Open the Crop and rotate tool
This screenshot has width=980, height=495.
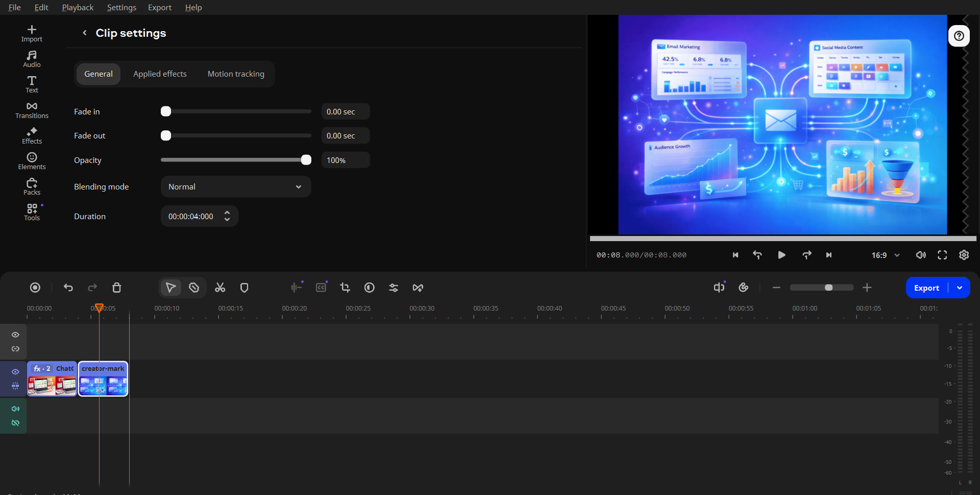345,288
